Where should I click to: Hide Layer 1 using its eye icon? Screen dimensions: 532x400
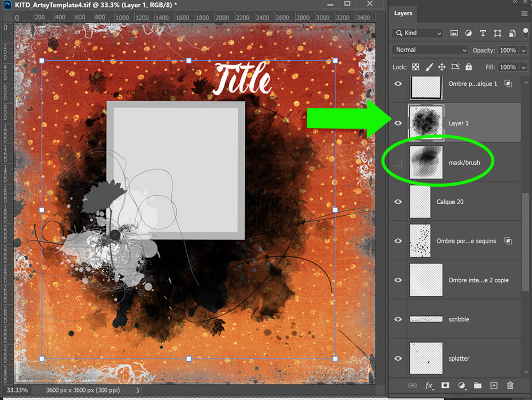[x=398, y=123]
